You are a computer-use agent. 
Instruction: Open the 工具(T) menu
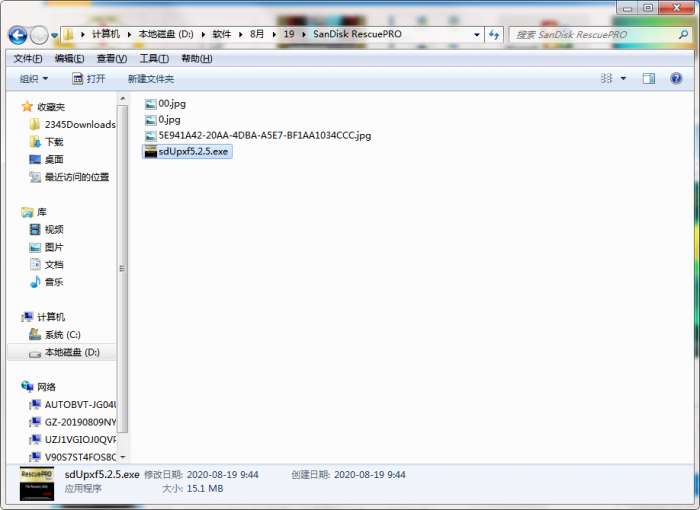[x=154, y=59]
